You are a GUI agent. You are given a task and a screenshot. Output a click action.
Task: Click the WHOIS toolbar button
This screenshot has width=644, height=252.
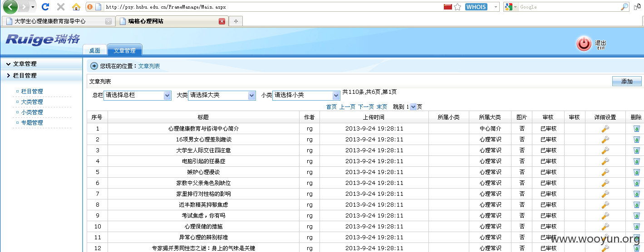(476, 7)
